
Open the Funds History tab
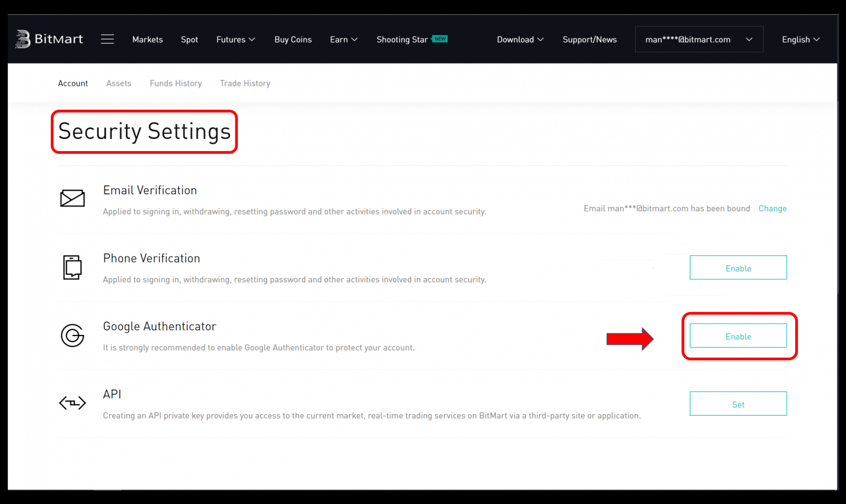[x=176, y=83]
